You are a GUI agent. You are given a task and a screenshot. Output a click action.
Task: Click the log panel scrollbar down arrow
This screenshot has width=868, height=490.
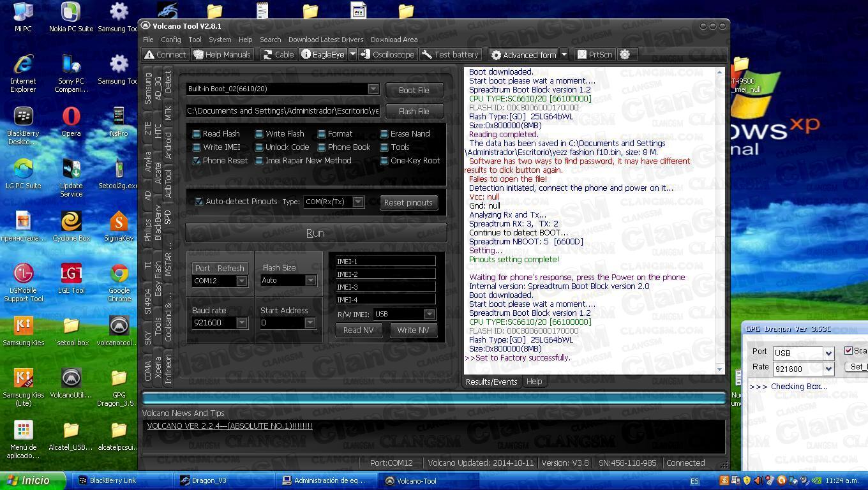(x=720, y=369)
